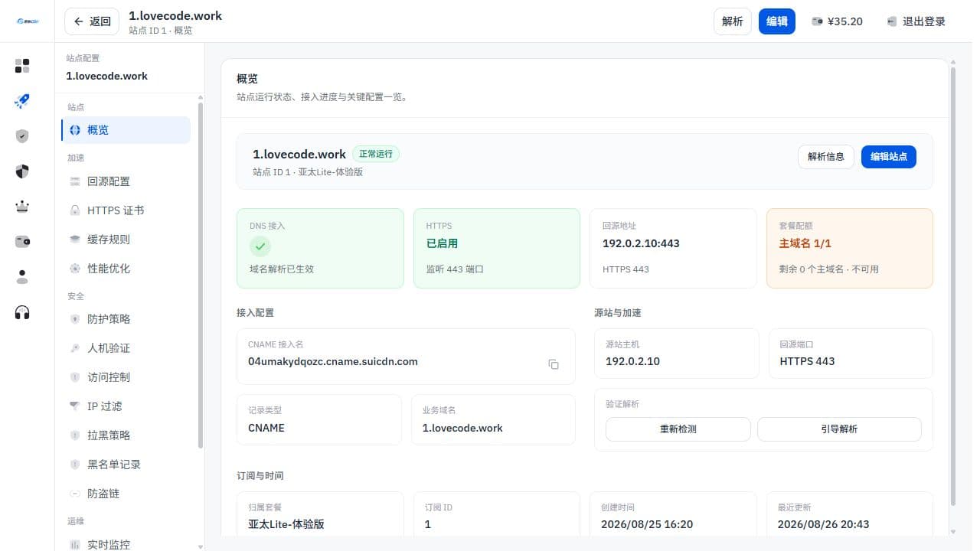Click the 引导解析 button
Image resolution: width=980 pixels, height=551 pixels.
click(x=839, y=429)
